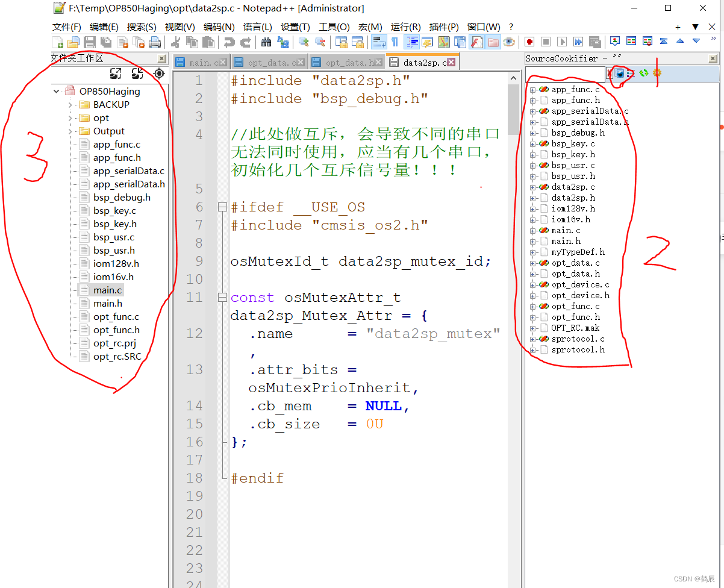Screen dimensions: 724x588
Task: Close the SourceCookifier panel
Action: tap(713, 58)
